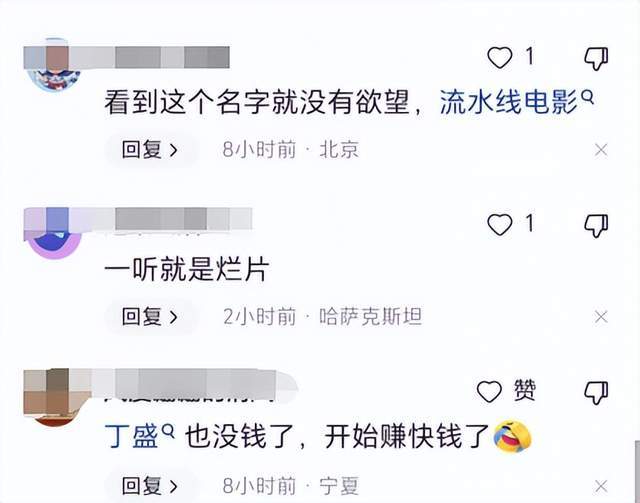Open first commenter's avatar
Screen dimensions: 640x503
(53, 65)
